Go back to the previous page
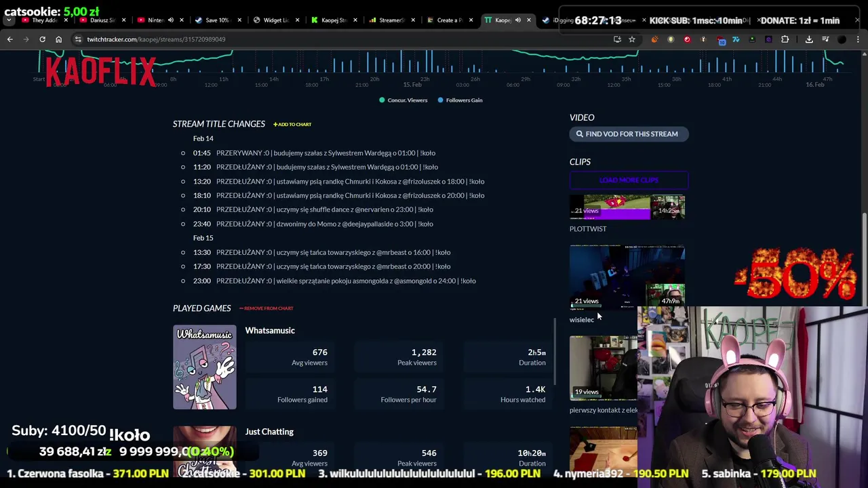This screenshot has width=868, height=488. tap(9, 39)
